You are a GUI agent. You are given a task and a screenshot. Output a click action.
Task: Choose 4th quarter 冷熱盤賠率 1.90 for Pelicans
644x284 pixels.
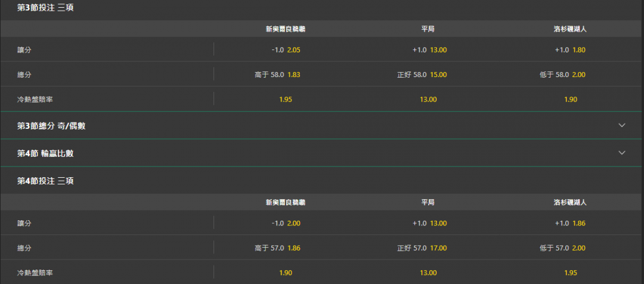[x=286, y=273]
